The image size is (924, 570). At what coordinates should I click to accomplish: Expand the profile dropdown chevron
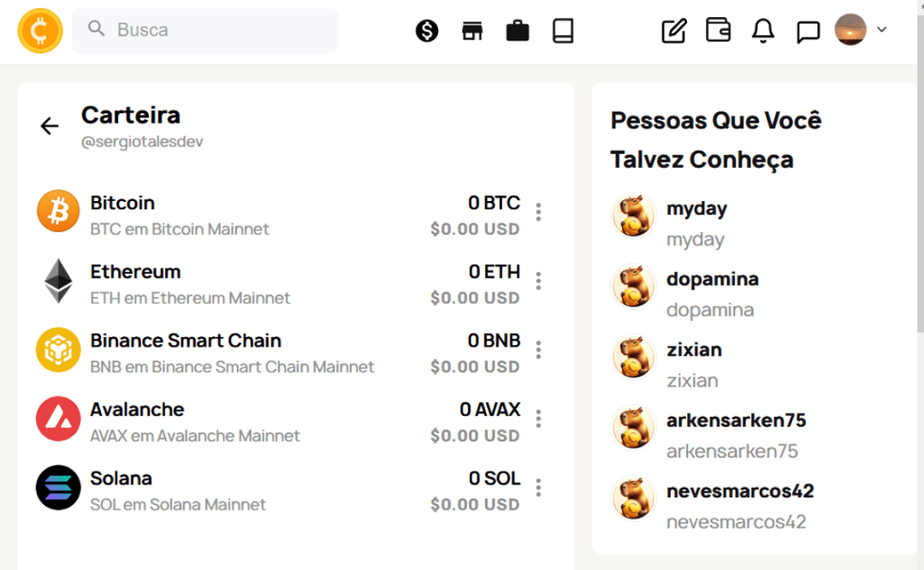tap(881, 29)
